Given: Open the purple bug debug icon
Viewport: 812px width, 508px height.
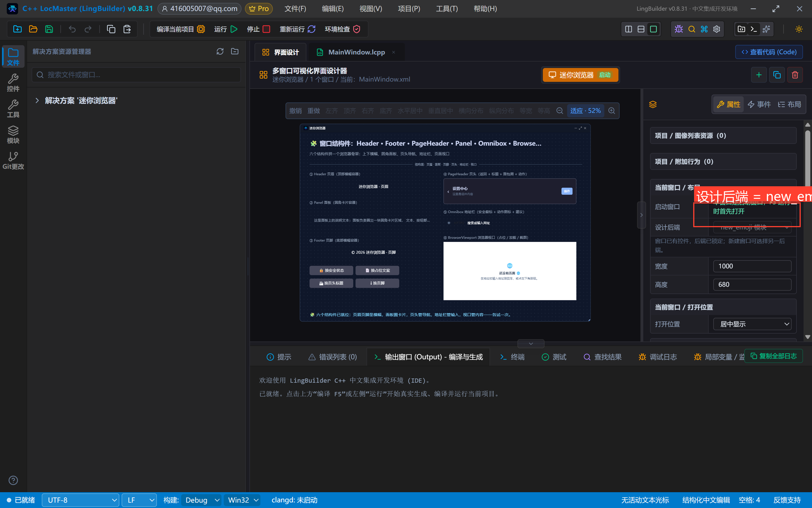Looking at the screenshot, I should click(x=679, y=29).
